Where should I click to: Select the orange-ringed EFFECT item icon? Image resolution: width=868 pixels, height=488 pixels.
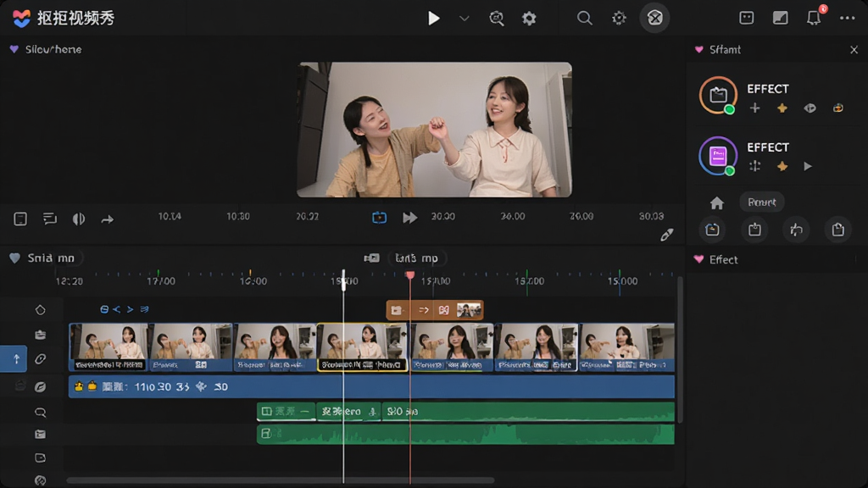tap(718, 95)
